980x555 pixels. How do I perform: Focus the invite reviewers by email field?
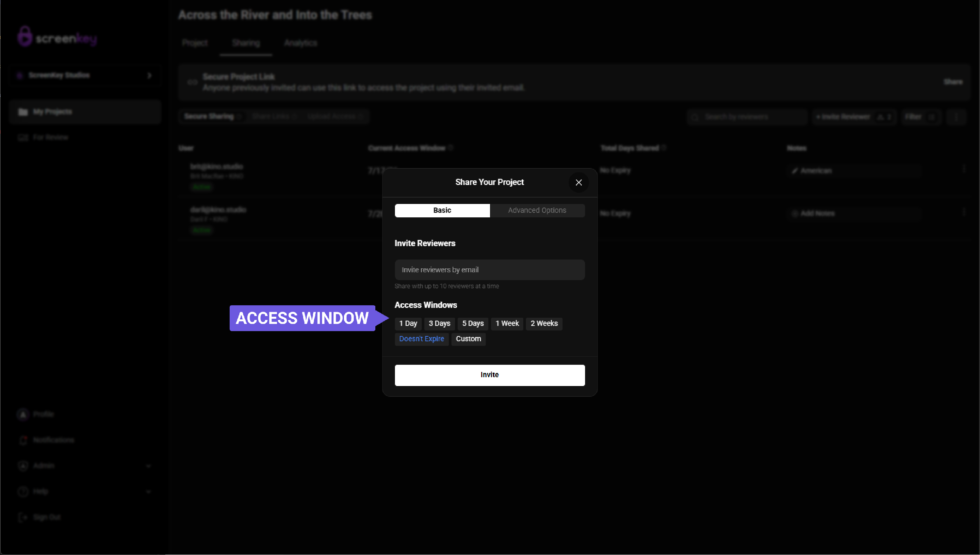pyautogui.click(x=489, y=270)
